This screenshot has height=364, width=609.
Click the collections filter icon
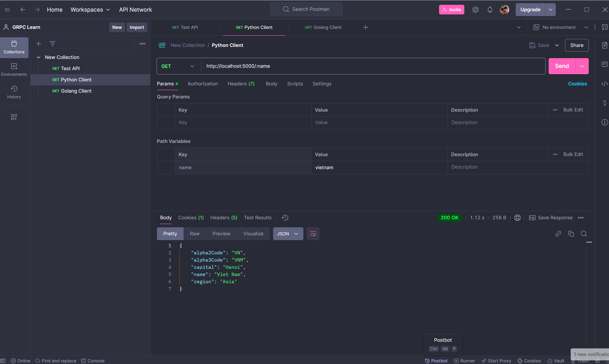tap(52, 44)
